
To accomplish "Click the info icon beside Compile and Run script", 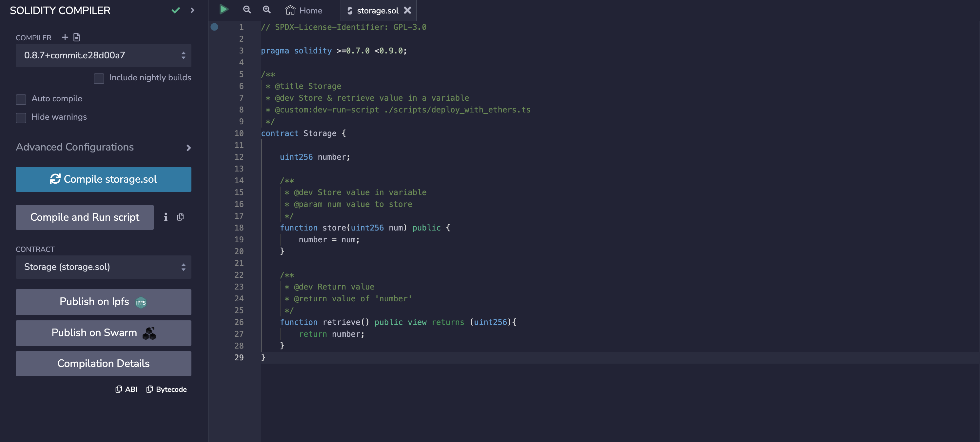I will coord(166,217).
